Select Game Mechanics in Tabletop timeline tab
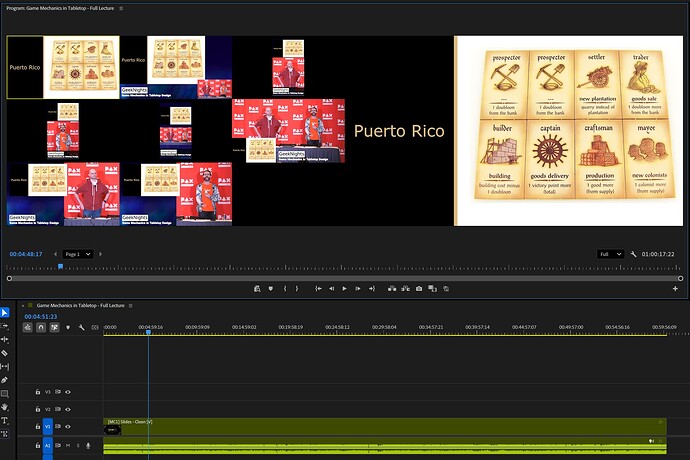This screenshot has height=460, width=690. [x=81, y=305]
